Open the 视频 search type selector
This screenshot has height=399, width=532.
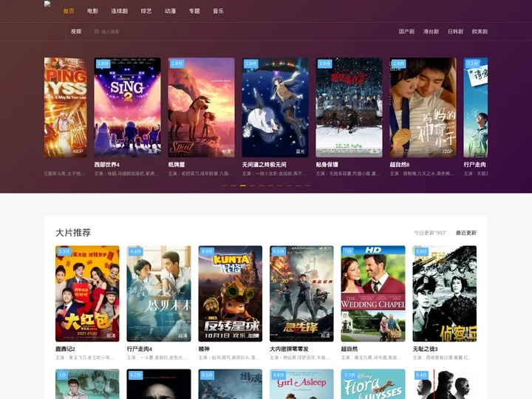(76, 31)
